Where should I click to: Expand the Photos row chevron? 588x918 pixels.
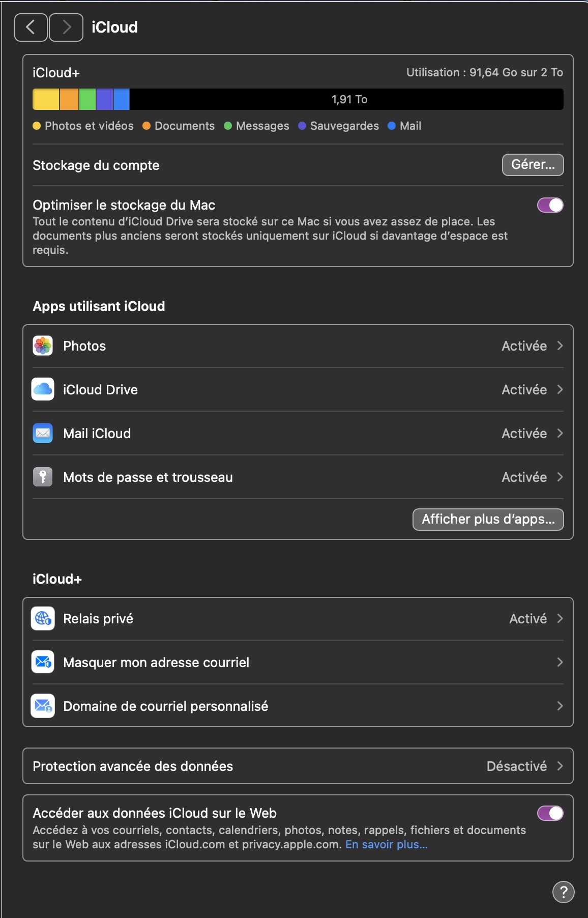tap(560, 346)
